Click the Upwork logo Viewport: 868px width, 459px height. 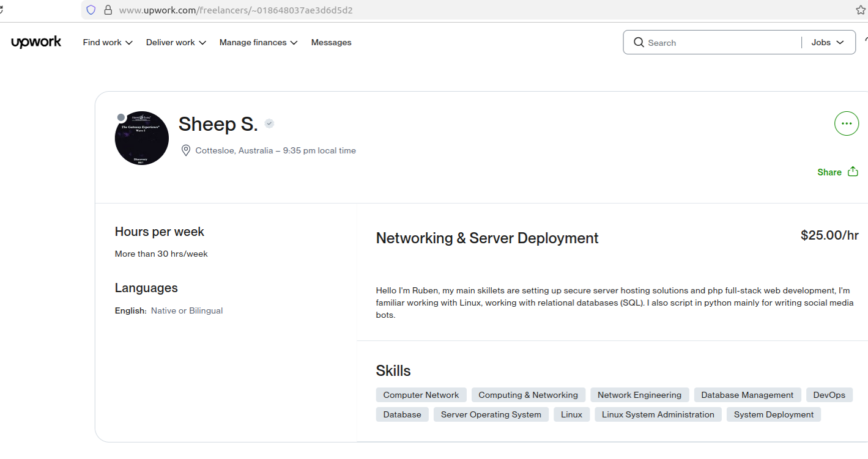pyautogui.click(x=36, y=42)
